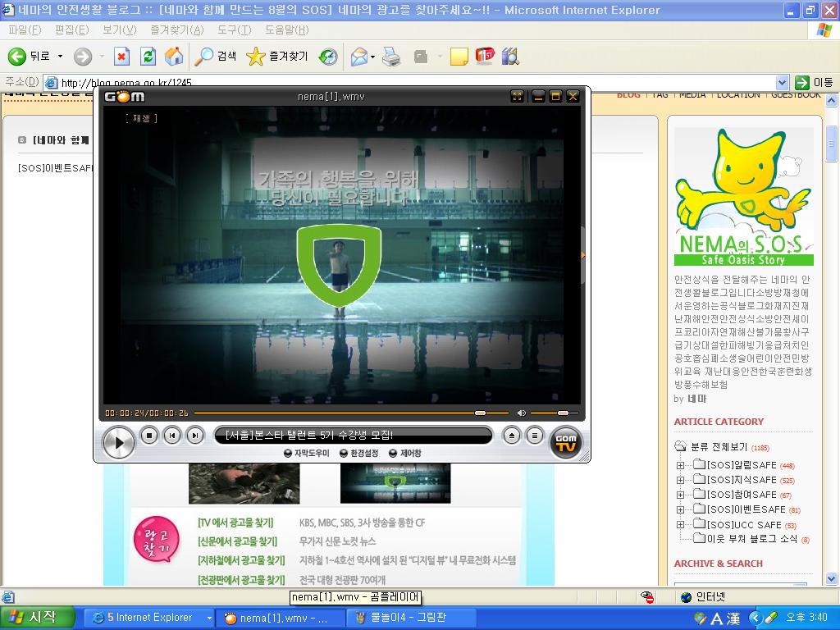
Task: Open the 도구(T) menu
Action: [234, 30]
